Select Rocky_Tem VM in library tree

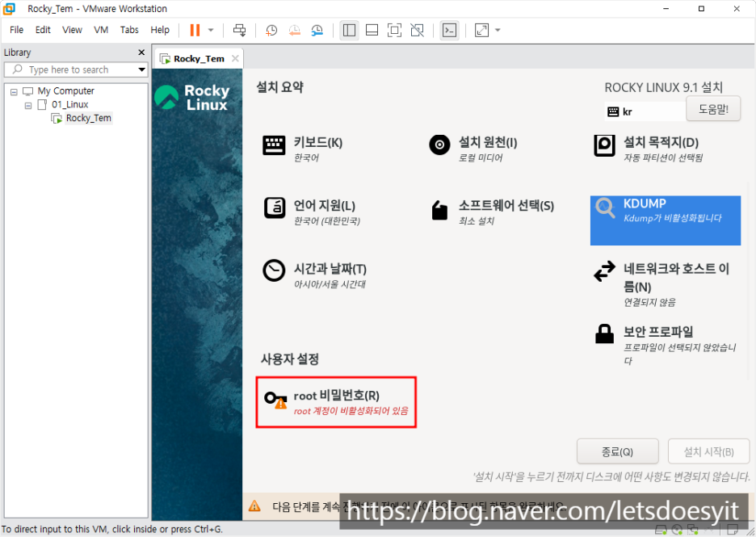[x=88, y=118]
